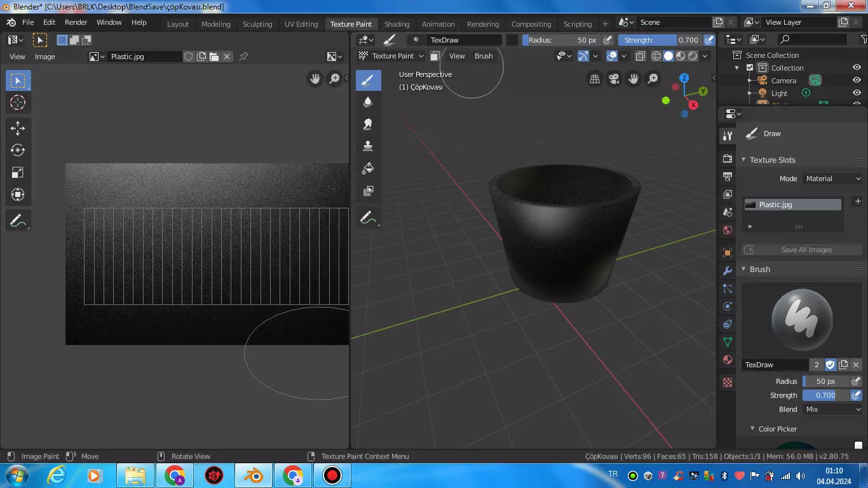Select the Annotate tool in 3D viewport
Screen dimensions: 868x488
[x=368, y=218]
